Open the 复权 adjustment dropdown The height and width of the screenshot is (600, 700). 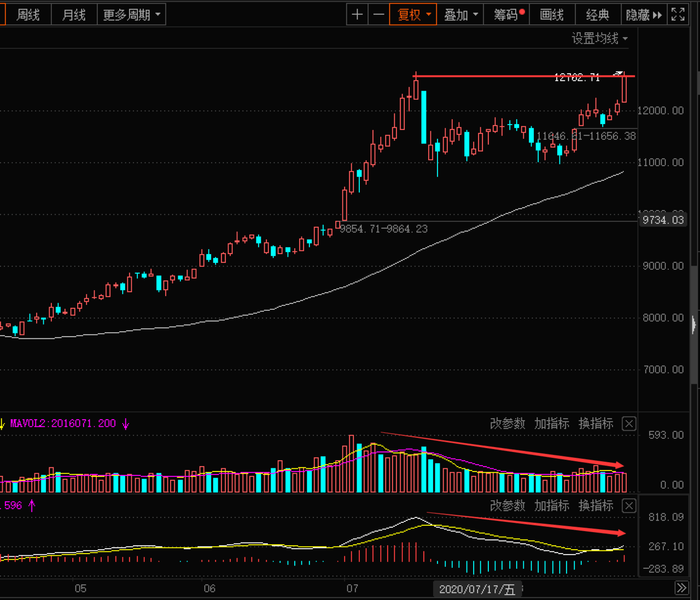413,15
